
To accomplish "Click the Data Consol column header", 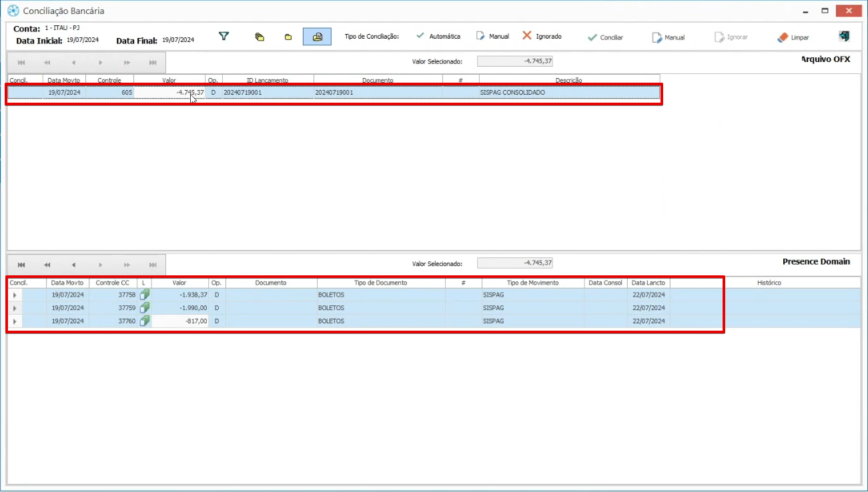I will coord(605,283).
